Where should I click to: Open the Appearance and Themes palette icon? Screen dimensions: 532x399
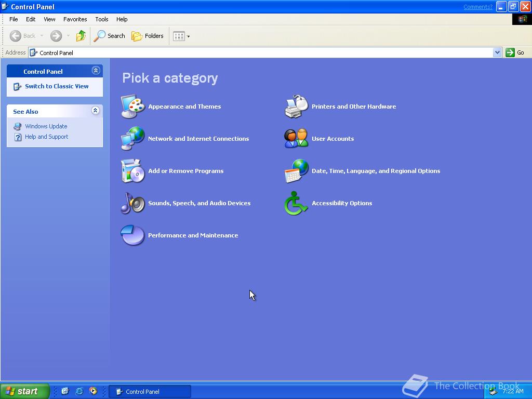(x=132, y=107)
